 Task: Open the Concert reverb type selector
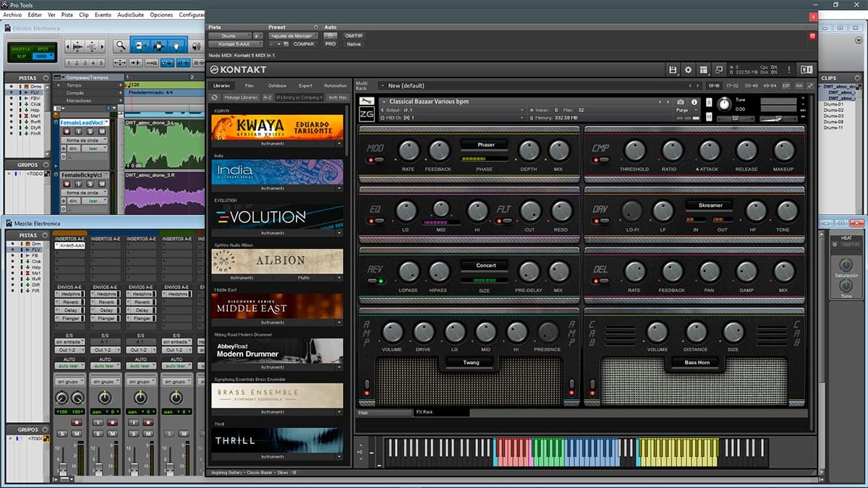pos(486,265)
